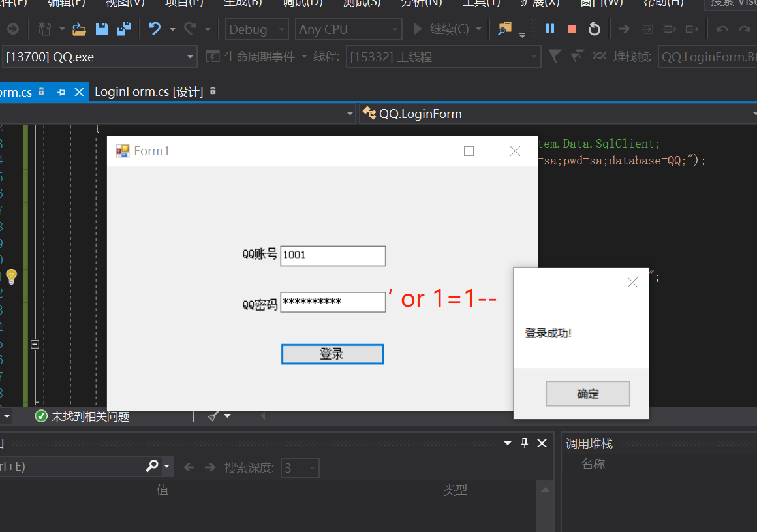Click the 值 column header
The height and width of the screenshot is (532, 757).
[162, 490]
